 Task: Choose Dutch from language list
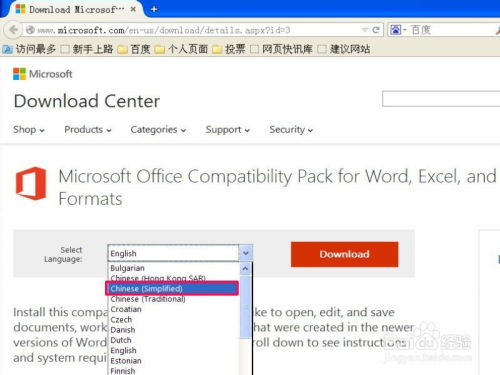[173, 340]
